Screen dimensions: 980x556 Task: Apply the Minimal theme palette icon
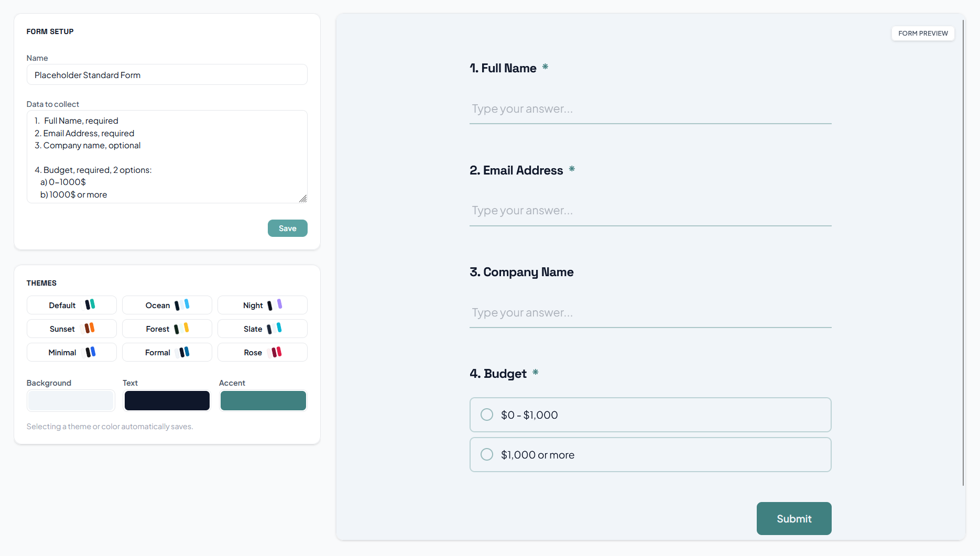[91, 352]
